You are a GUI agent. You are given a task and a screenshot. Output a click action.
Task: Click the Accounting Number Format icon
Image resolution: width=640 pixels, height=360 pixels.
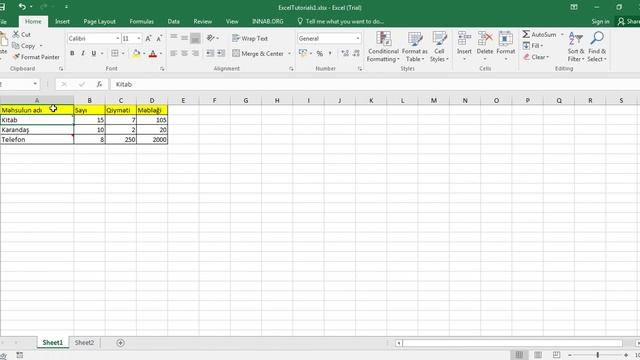[x=302, y=53]
